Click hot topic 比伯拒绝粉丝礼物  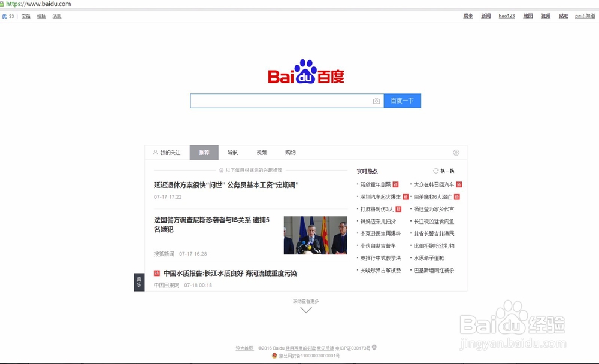coord(434,245)
